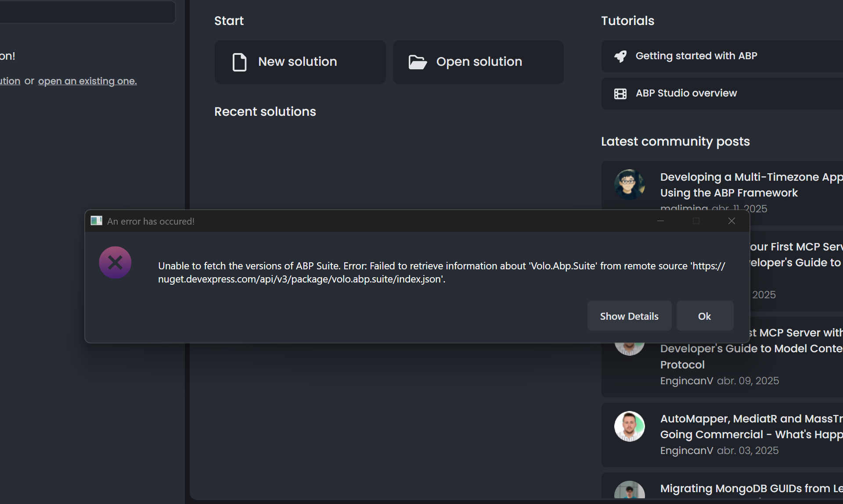Click avatar of Multi-Timezone App post author
The height and width of the screenshot is (504, 843).
(x=629, y=184)
